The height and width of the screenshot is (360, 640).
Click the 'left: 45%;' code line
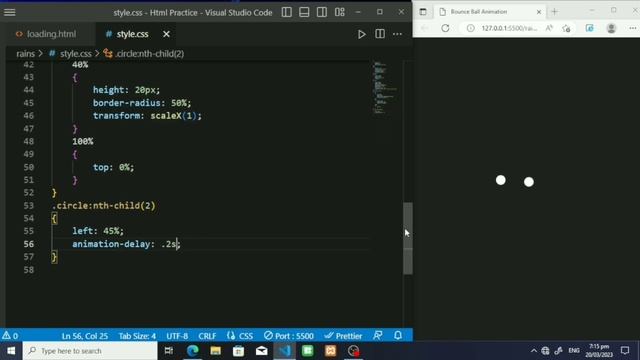tap(98, 231)
